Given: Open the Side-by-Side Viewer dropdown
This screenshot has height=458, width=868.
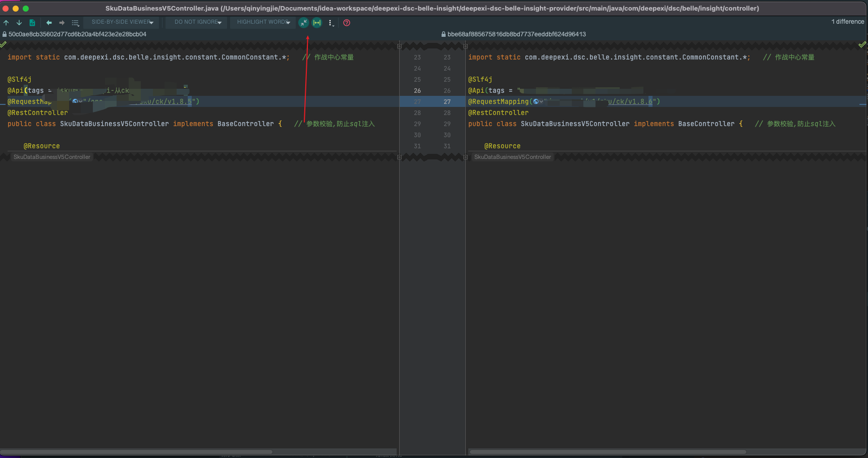Looking at the screenshot, I should [x=122, y=22].
